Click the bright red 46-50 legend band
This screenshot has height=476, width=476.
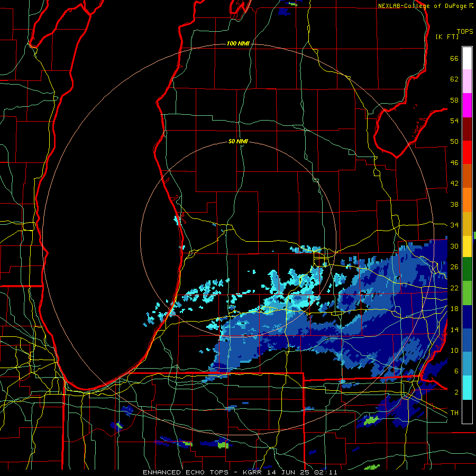(x=467, y=152)
